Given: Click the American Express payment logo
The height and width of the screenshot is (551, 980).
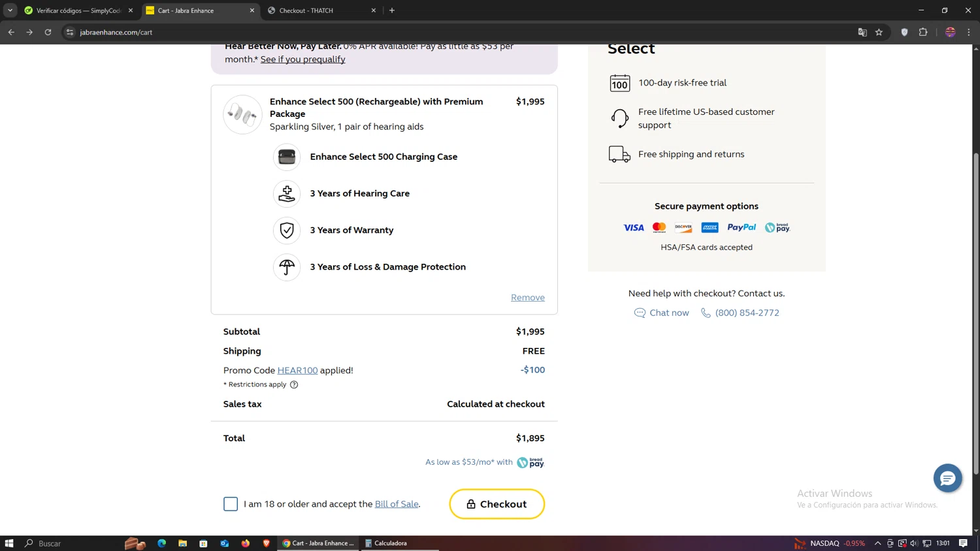Looking at the screenshot, I should (710, 228).
